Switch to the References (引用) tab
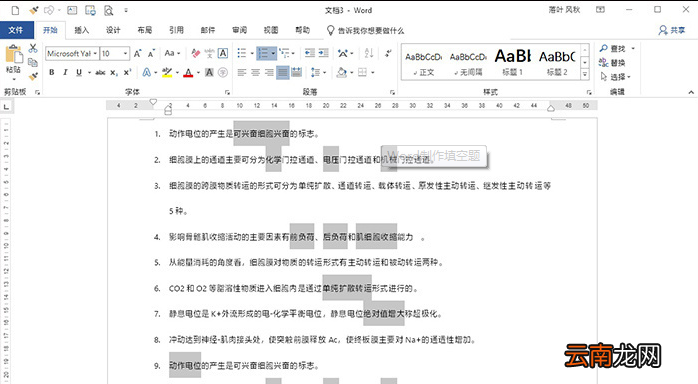The image size is (698, 384). pos(176,30)
